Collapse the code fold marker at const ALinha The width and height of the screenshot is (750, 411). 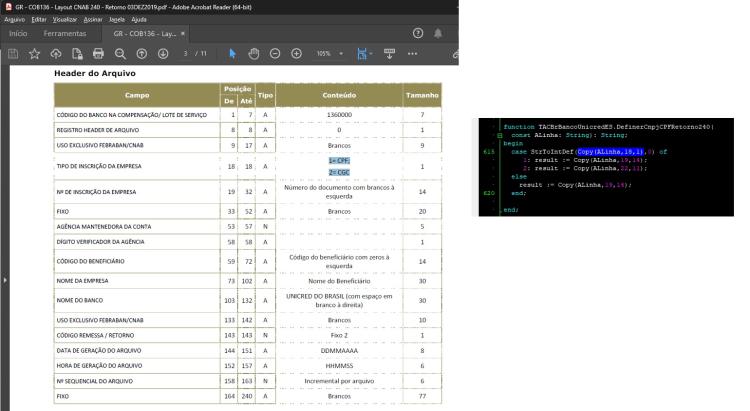click(499, 135)
